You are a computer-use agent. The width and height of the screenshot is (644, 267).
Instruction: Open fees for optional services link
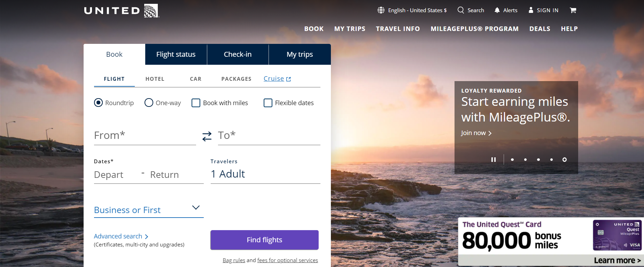(288, 260)
